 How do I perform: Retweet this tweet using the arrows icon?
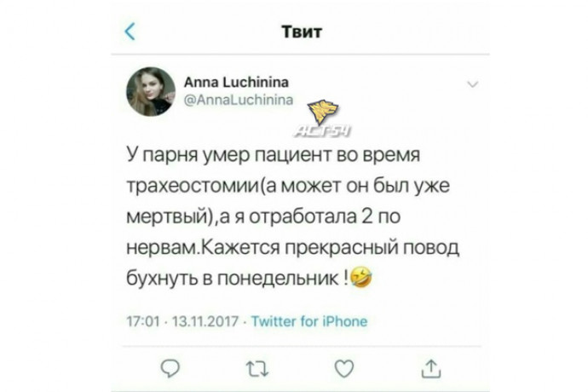coord(257,369)
